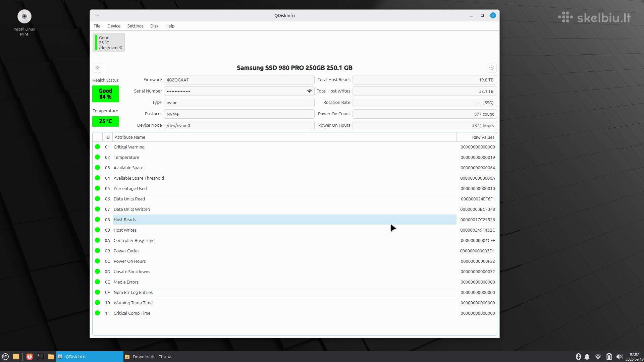Open the terminal from the taskbar

(40, 357)
